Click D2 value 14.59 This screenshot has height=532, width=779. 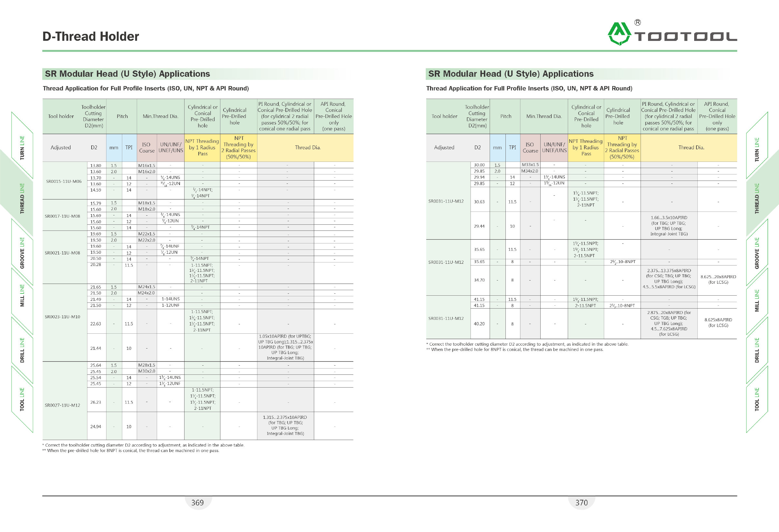coord(95,190)
